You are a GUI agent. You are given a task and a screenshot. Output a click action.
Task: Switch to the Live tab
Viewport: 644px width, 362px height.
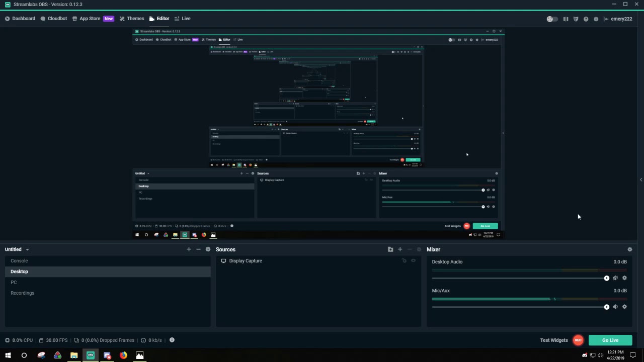[182, 19]
